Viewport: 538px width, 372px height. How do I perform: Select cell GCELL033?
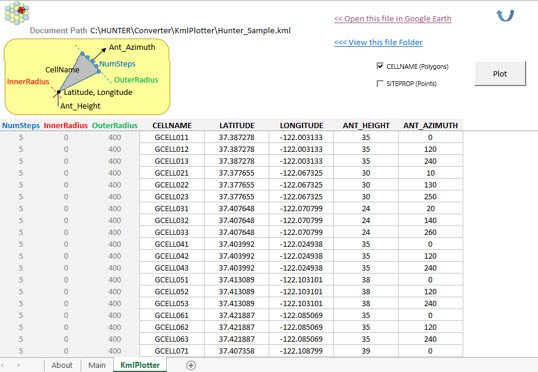coord(172,232)
